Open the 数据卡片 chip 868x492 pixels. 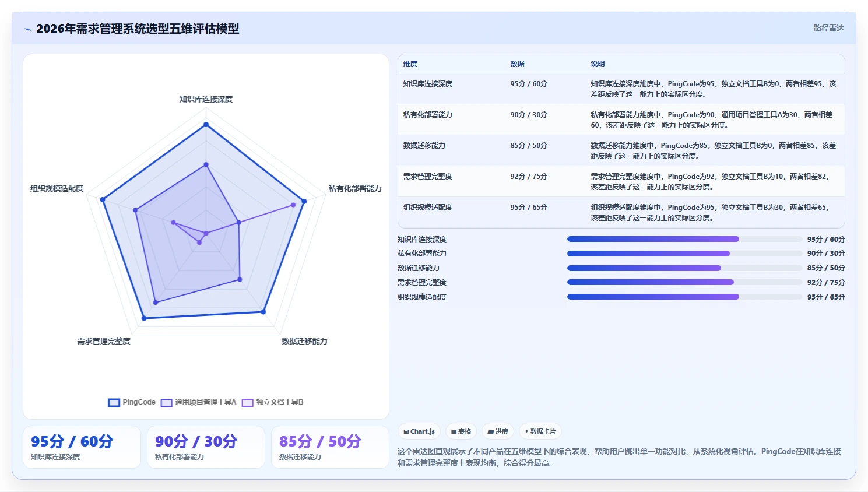(540, 431)
